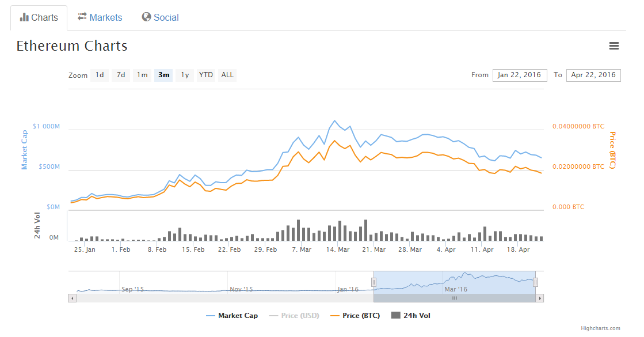Set zoom range to 1d

pos(100,75)
